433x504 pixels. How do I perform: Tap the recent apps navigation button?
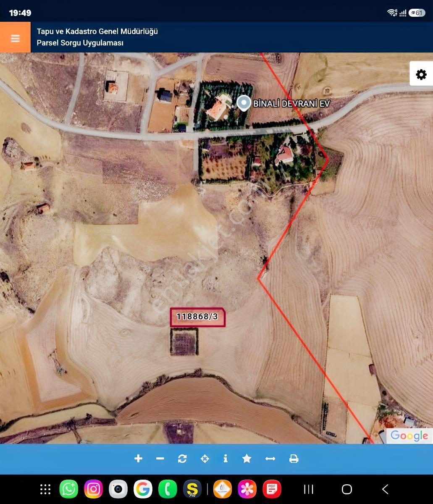coord(309,489)
